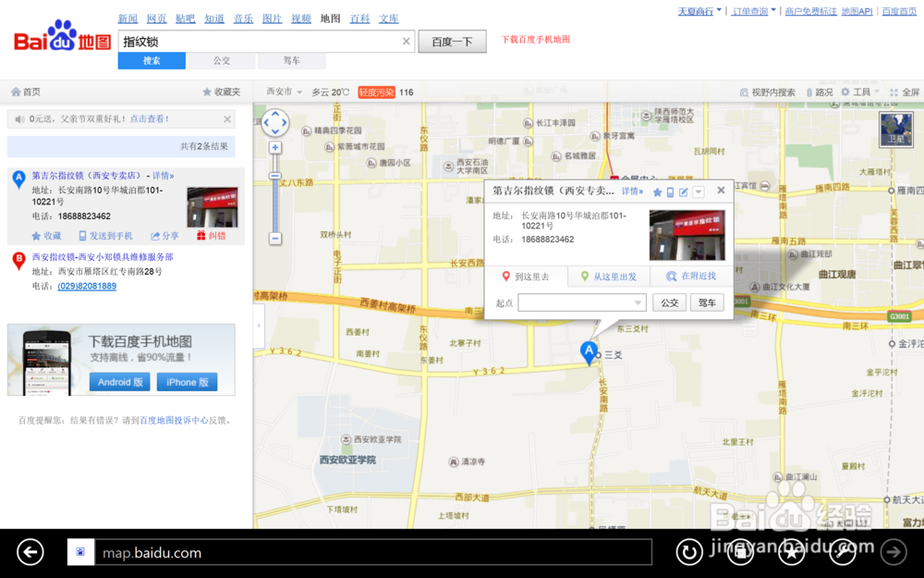Click 下载百度手机地图 red link
This screenshot has width=924, height=578.
pos(536,40)
